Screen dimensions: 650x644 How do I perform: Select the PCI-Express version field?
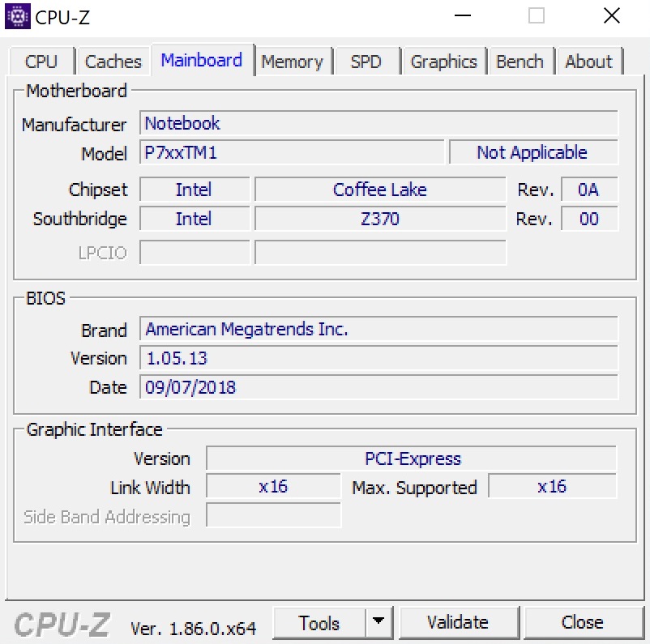pos(411,458)
